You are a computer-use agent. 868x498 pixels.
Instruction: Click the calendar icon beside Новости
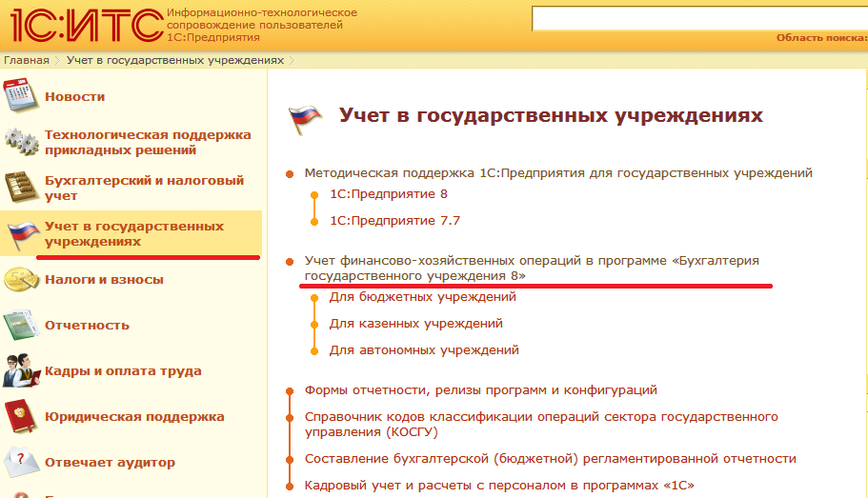tap(20, 95)
